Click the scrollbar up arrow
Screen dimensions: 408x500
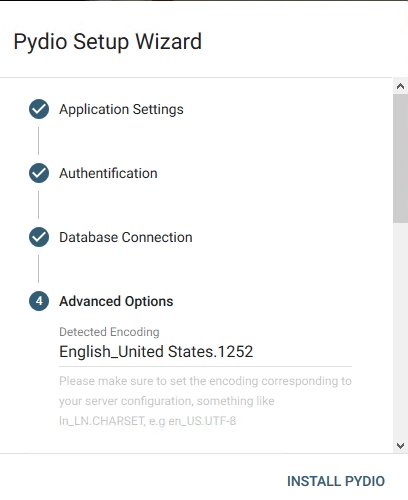click(400, 86)
